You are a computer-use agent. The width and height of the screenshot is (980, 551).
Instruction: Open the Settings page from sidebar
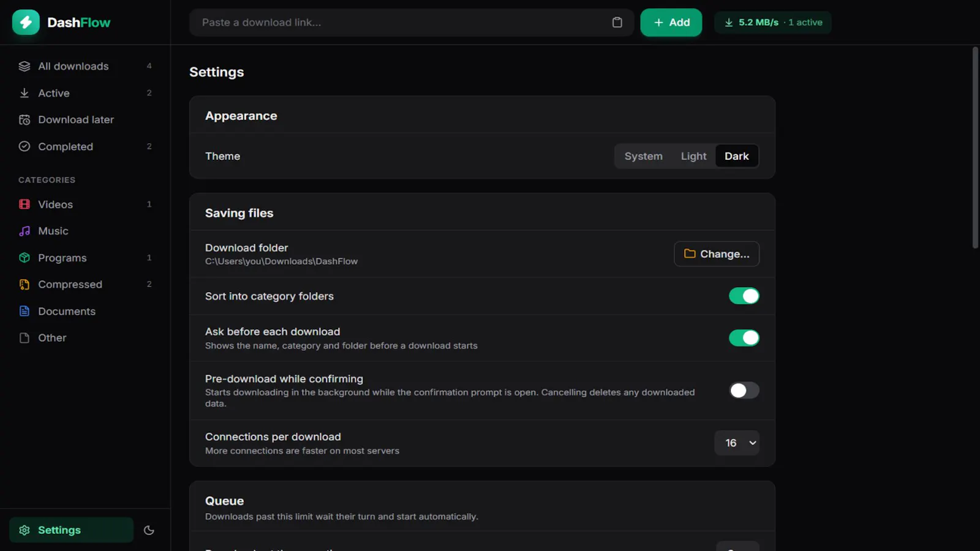(71, 530)
